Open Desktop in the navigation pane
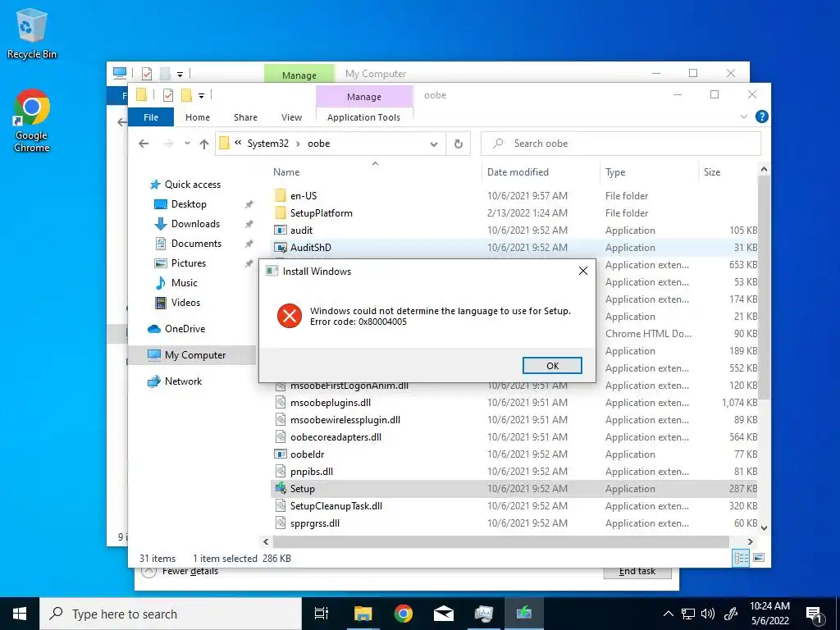This screenshot has height=630, width=840. pyautogui.click(x=188, y=204)
